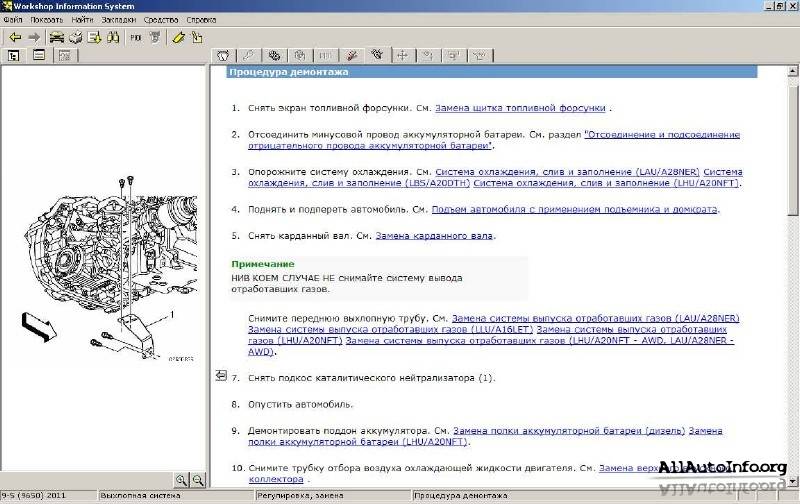This screenshot has width=800, height=504.
Task: Open the gears components tab
Action: pos(274,55)
